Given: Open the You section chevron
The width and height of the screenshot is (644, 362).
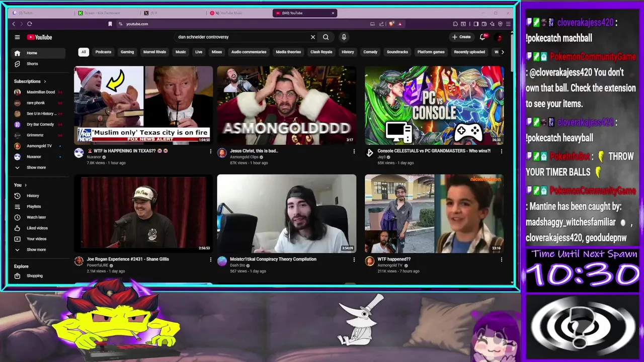Looking at the screenshot, I should pyautogui.click(x=26, y=185).
